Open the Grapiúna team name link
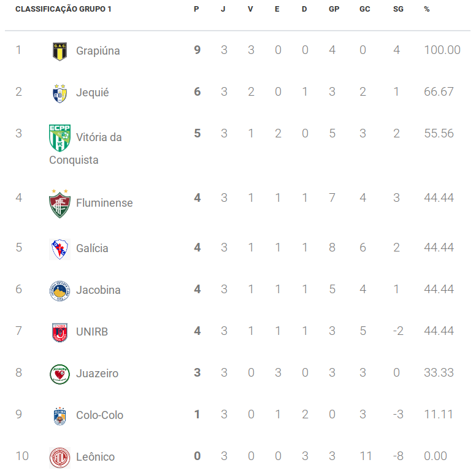The width and height of the screenshot is (476, 476). (x=98, y=51)
